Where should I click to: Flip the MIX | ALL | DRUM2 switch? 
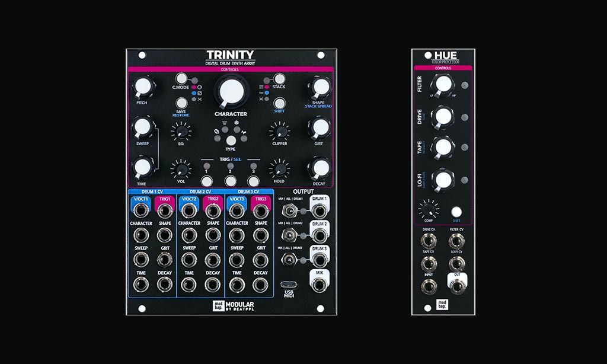click(289, 235)
